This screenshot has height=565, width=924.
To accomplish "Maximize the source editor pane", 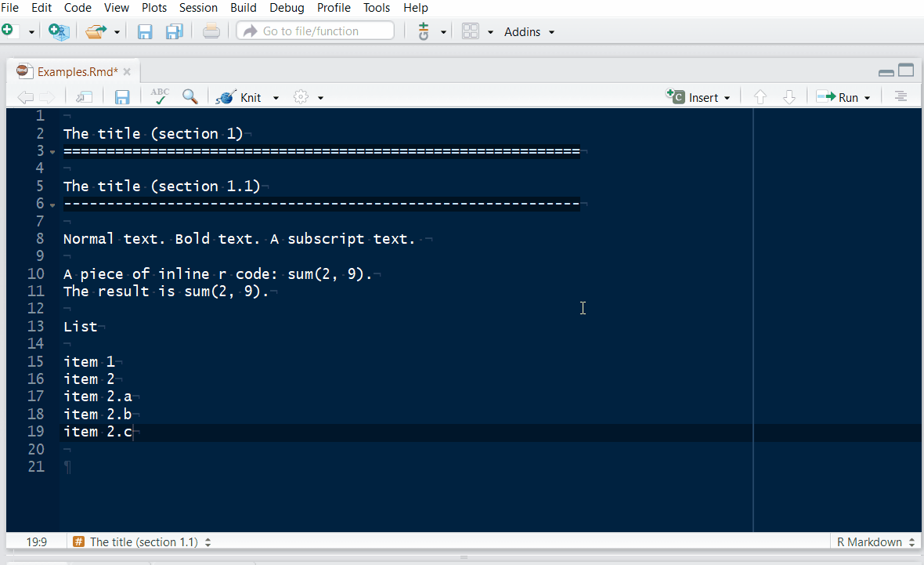I will pyautogui.click(x=906, y=71).
